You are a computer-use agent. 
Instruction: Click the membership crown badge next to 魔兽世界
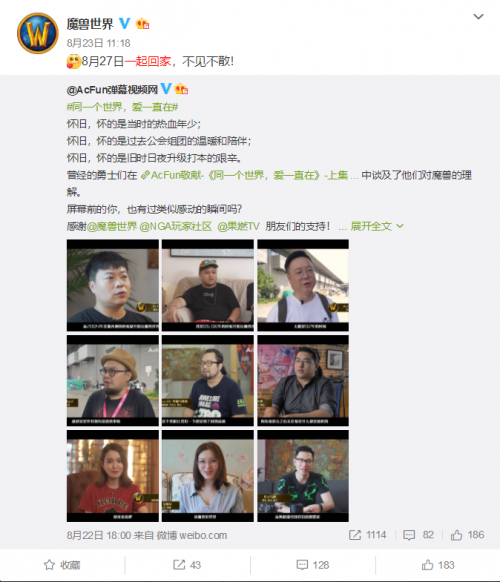(143, 24)
